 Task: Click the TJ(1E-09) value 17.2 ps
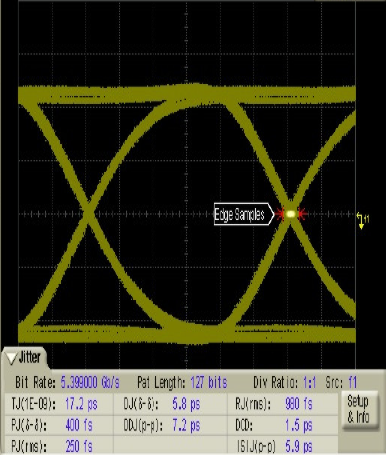pyautogui.click(x=81, y=404)
